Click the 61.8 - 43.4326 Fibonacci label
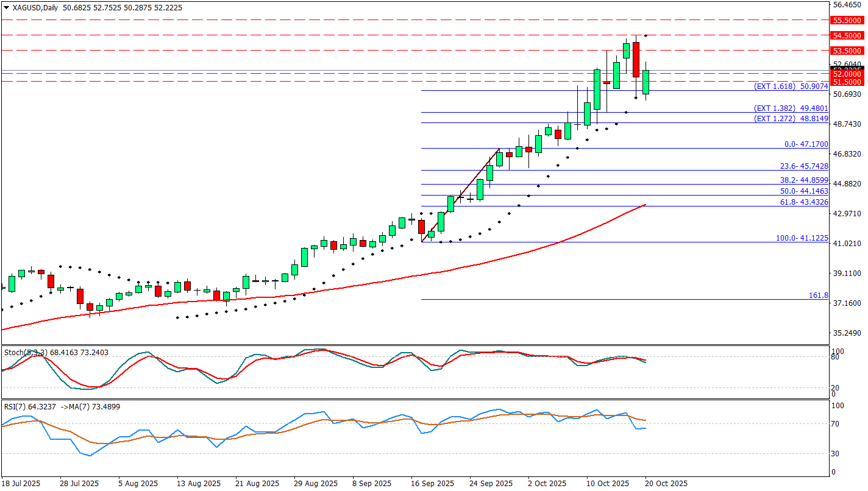This screenshot has width=868, height=491. pos(804,202)
